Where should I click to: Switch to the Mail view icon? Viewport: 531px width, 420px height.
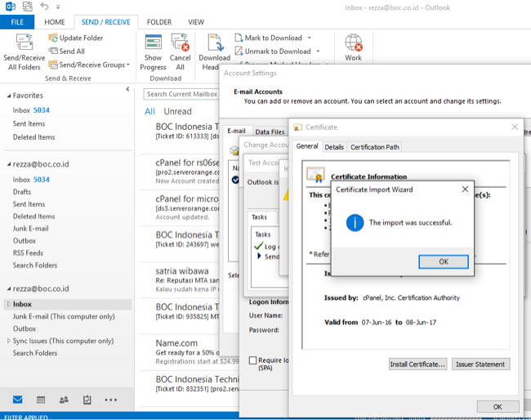point(18,400)
